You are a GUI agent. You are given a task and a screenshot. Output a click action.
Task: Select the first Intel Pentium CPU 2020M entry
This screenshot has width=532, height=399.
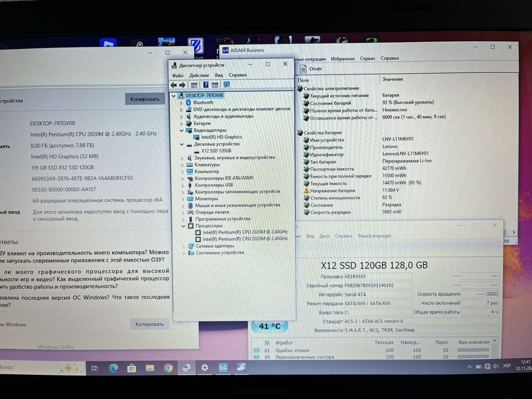[x=245, y=233]
